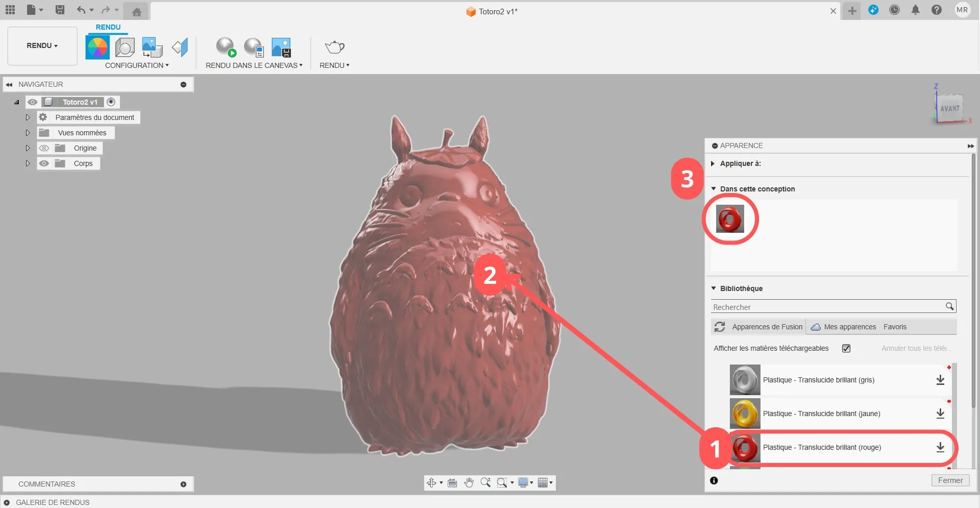This screenshot has height=508, width=980.
Task: Open the Appearance color wheel tool
Action: (97, 47)
